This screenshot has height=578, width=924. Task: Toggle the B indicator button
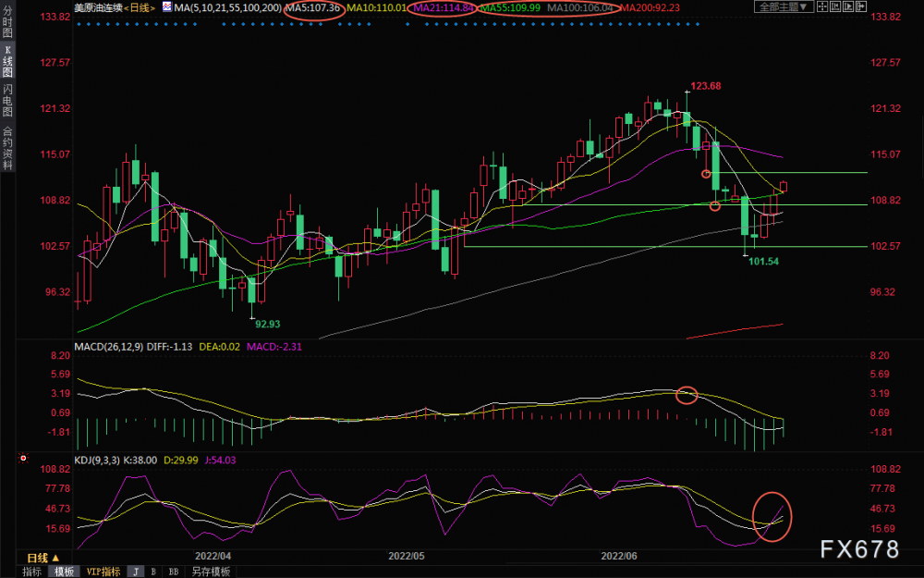tap(153, 572)
